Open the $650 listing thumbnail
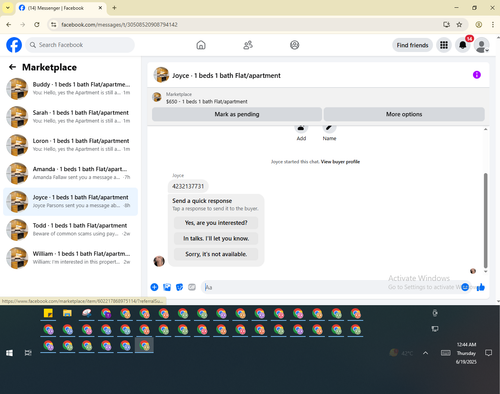This screenshot has width=500, height=394. tap(157, 97)
